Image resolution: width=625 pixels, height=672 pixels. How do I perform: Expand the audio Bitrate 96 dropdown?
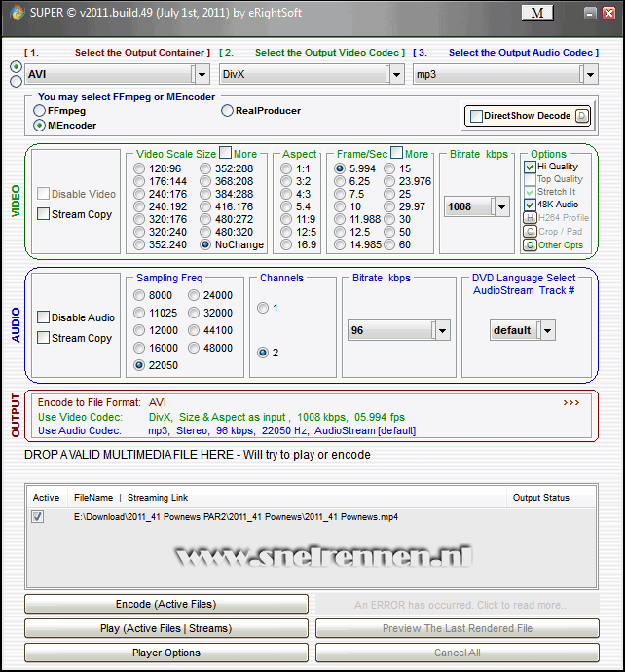click(x=443, y=330)
